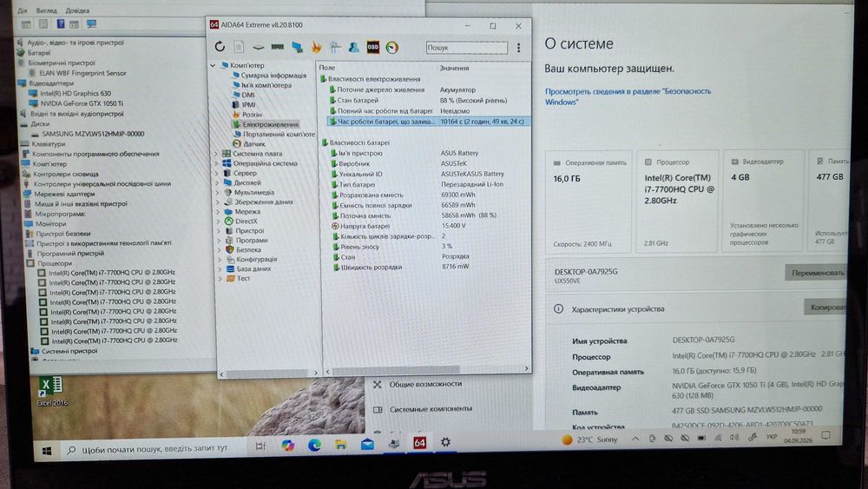This screenshot has height=489, width=868.
Task: Select Сумарна інформація in AIDA64 tree
Action: point(273,76)
